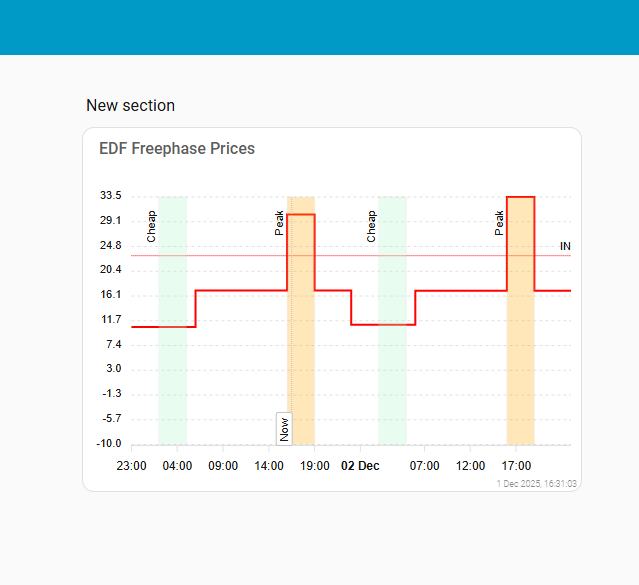Screen dimensions: 639x585
Task: Click the "IN" label on threshold line
Action: 565,246
